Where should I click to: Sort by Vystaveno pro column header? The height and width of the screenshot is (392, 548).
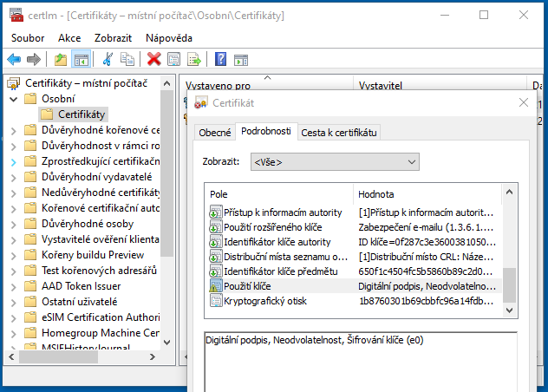(x=267, y=85)
